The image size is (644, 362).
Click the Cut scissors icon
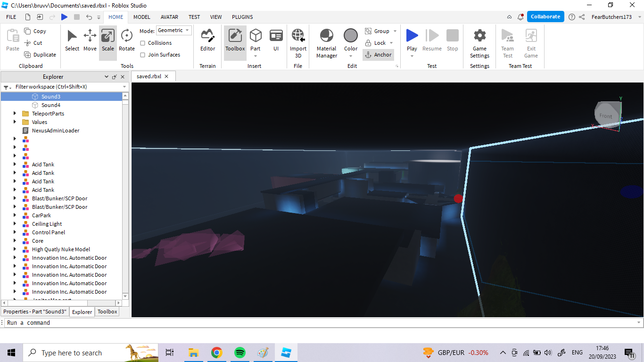click(x=28, y=43)
